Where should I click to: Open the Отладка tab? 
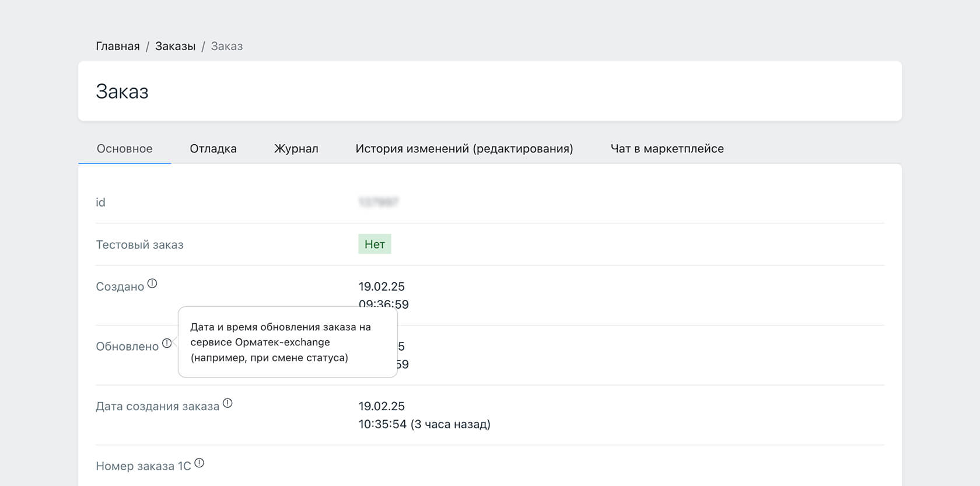[213, 149]
